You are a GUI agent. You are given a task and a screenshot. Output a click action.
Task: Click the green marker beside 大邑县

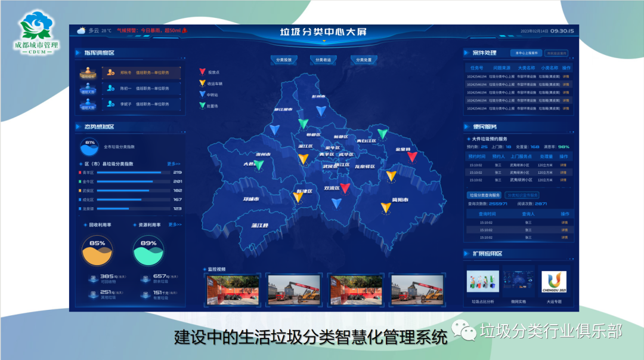(x=259, y=165)
